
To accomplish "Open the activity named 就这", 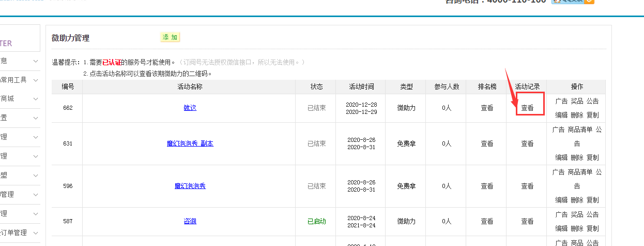I will pyautogui.click(x=190, y=108).
